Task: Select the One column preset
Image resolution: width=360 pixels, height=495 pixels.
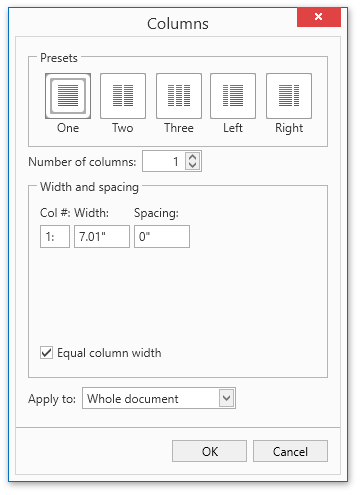Action: (x=68, y=96)
